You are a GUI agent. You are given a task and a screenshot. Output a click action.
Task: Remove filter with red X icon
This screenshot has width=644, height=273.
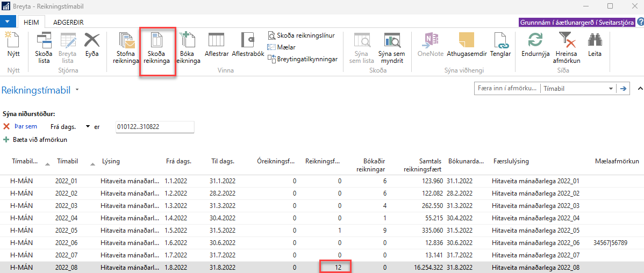pos(7,127)
